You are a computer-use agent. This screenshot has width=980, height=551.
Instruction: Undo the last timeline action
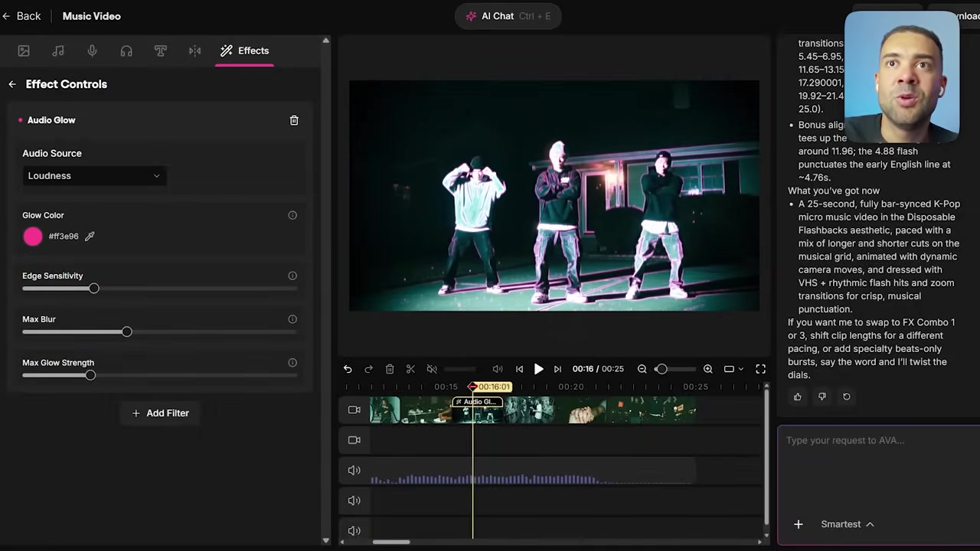tap(348, 369)
